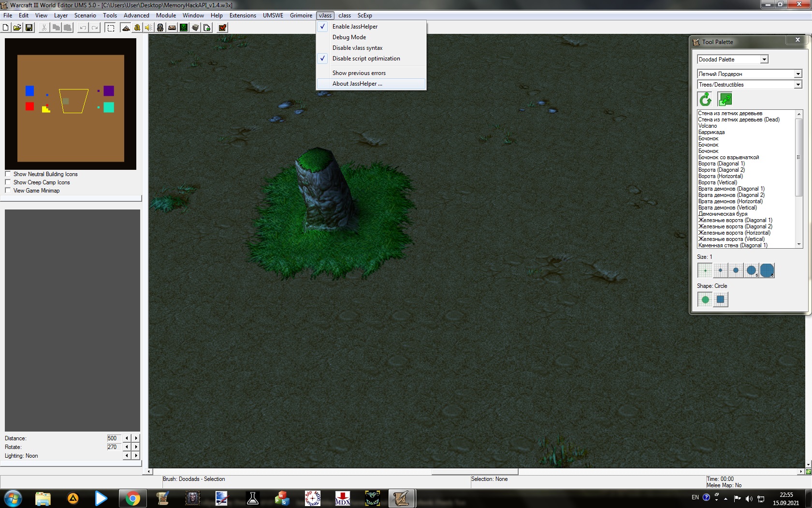Click the random scale doodad icon
This screenshot has height=508, width=812.
pos(725,100)
